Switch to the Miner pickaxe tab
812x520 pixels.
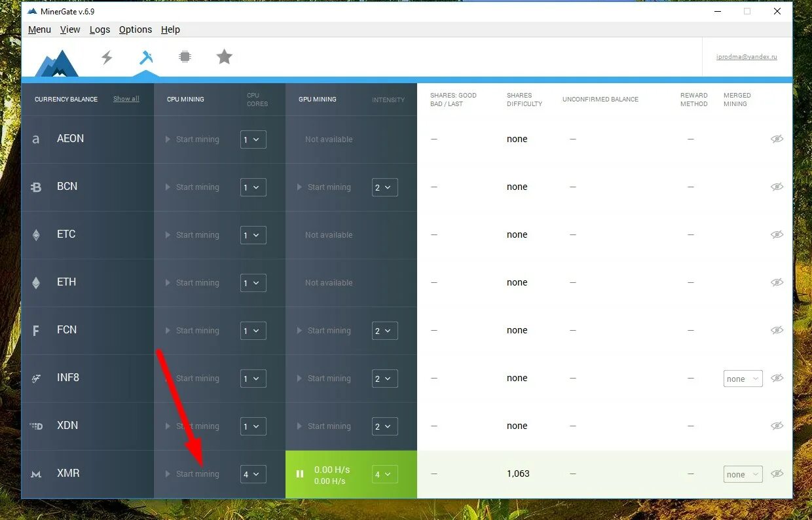(x=146, y=58)
